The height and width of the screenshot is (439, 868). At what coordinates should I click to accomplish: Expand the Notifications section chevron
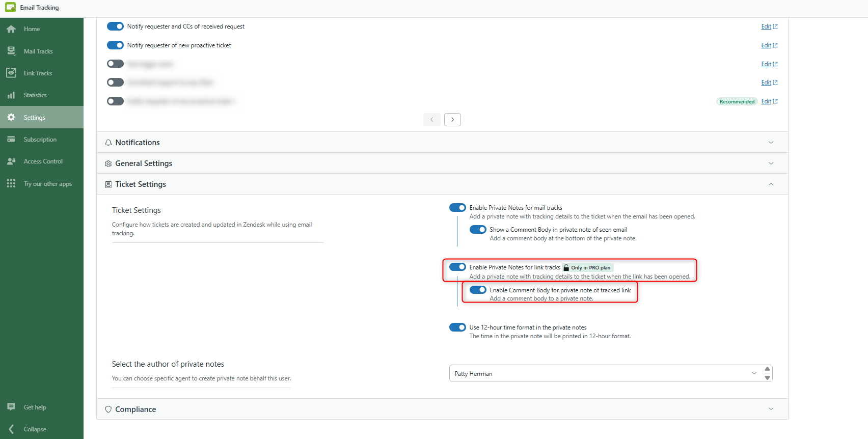(x=771, y=143)
